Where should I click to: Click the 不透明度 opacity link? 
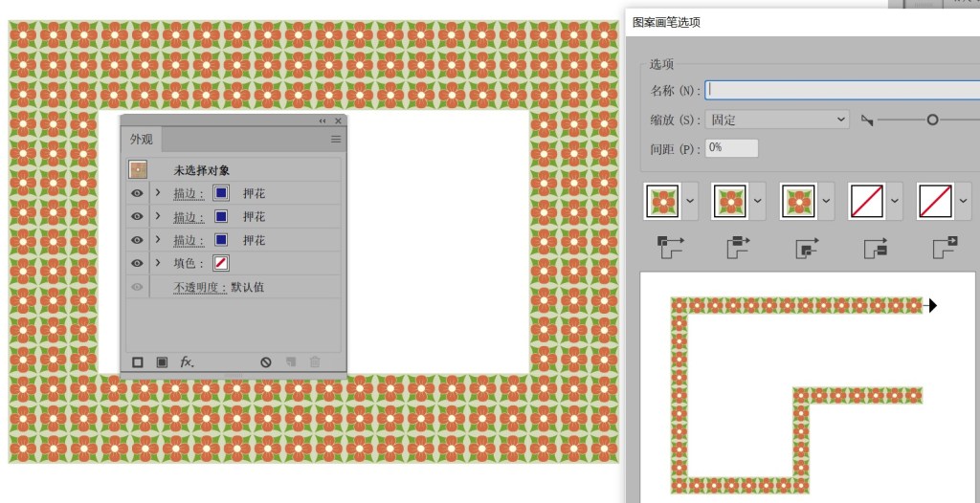click(x=200, y=287)
